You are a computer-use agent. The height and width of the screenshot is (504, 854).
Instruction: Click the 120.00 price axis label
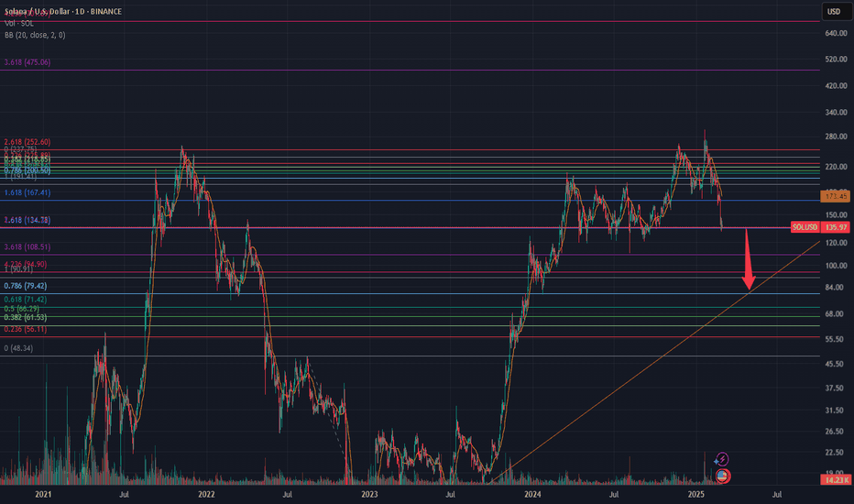tap(836, 243)
